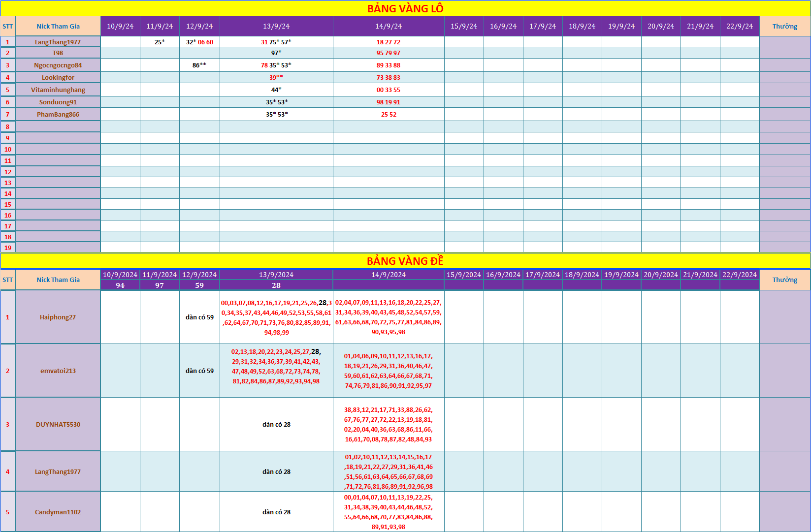The width and height of the screenshot is (811, 532).
Task: Click the 14/9/2024 header in the Đề table
Action: [389, 275]
